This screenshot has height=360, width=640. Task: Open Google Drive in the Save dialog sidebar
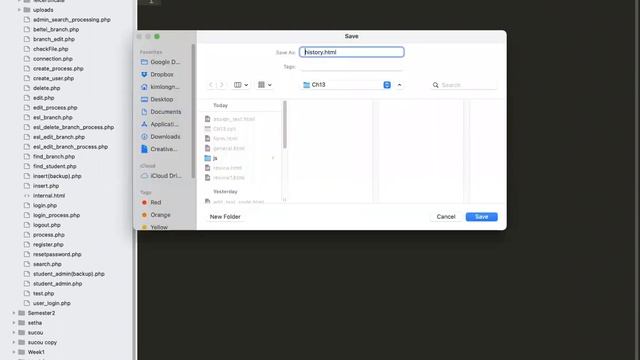click(x=160, y=62)
